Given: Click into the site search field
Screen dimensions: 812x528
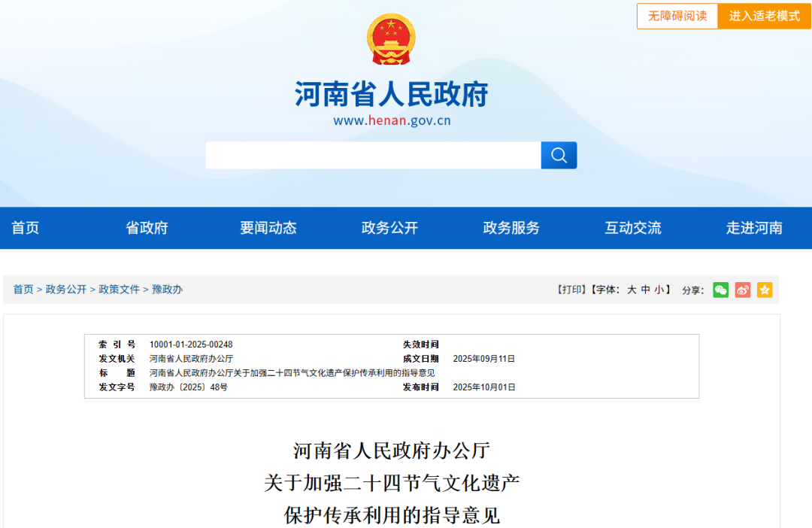Looking at the screenshot, I should [x=373, y=155].
